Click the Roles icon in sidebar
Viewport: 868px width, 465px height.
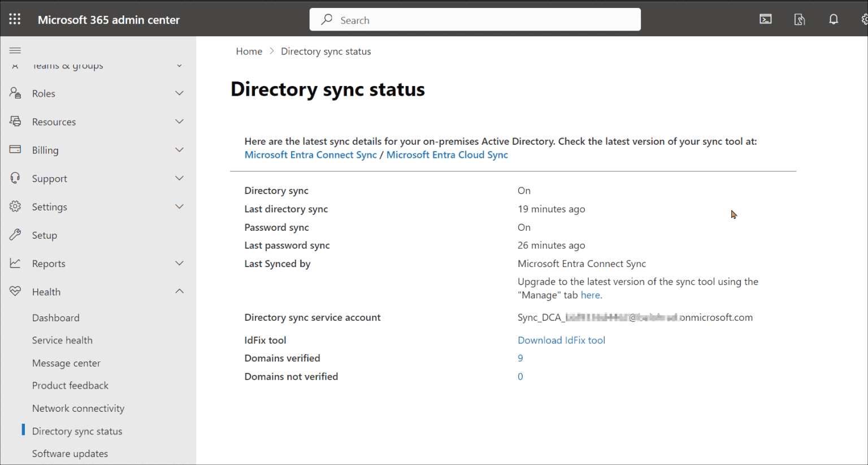[15, 93]
